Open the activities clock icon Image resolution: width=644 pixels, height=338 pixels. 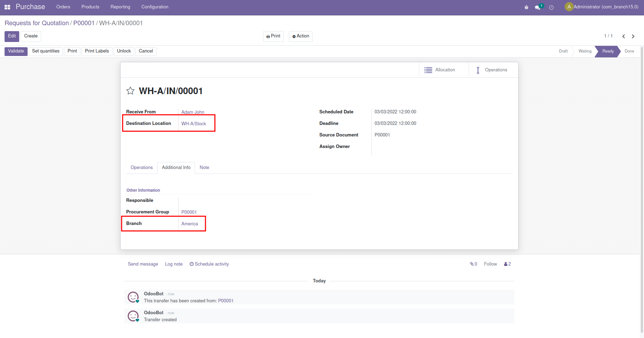(x=551, y=7)
